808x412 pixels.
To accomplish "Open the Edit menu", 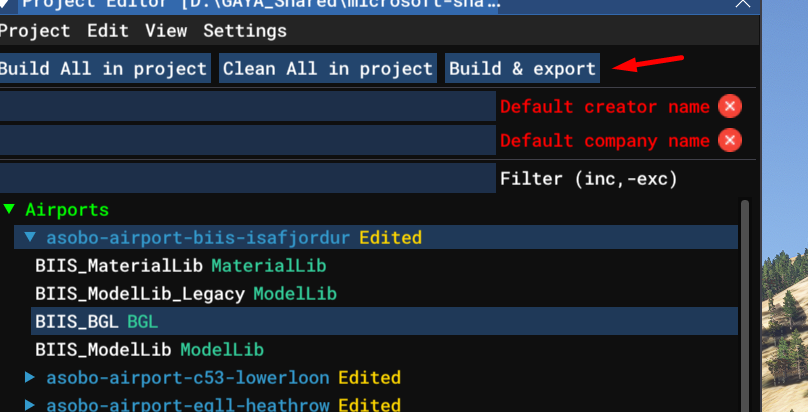I will [107, 31].
